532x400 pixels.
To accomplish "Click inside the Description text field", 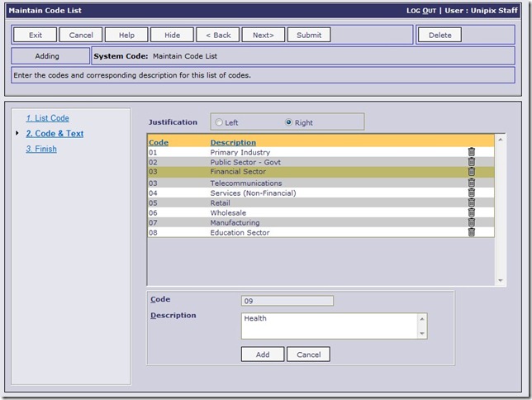I will tap(329, 325).
